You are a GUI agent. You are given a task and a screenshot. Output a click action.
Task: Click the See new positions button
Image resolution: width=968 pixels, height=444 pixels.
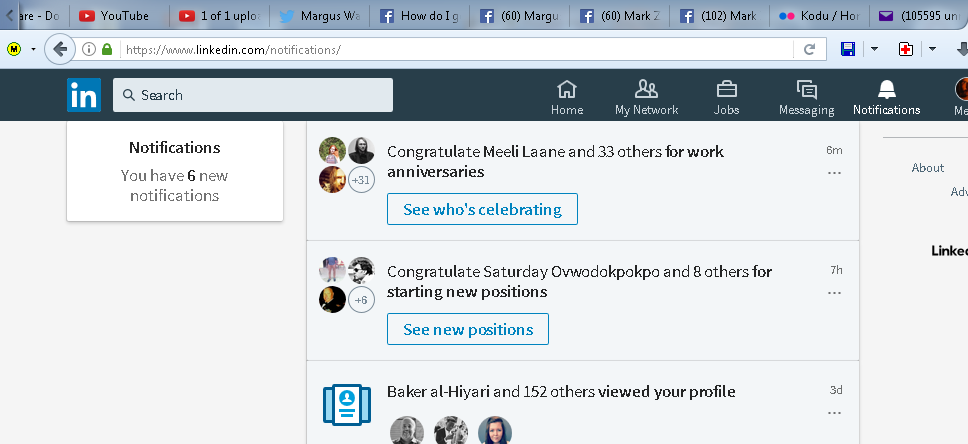click(467, 329)
